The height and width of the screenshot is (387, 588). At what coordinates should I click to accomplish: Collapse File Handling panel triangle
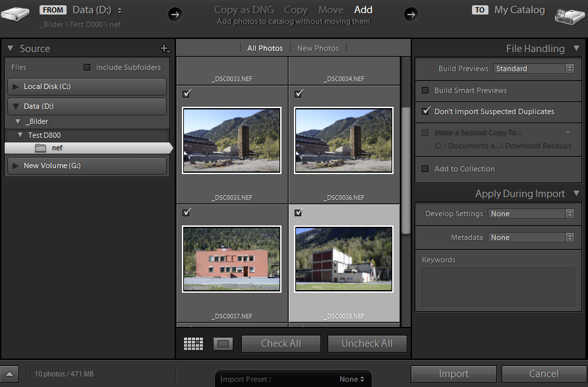click(x=576, y=48)
